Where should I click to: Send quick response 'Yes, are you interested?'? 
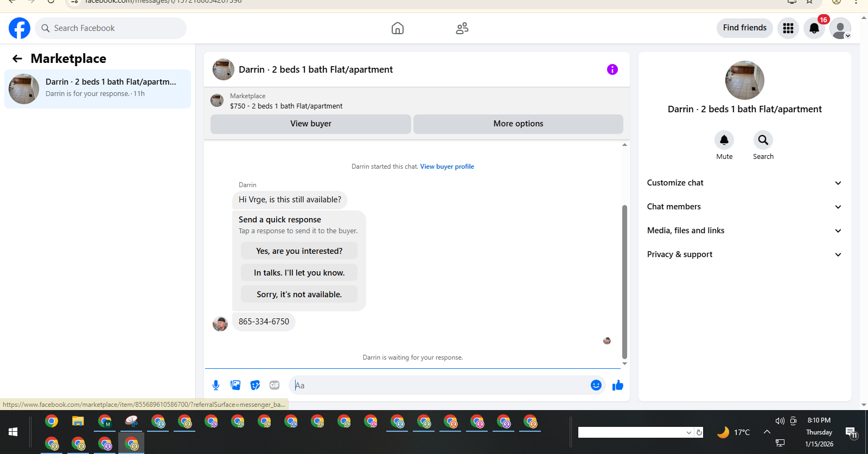click(x=299, y=251)
